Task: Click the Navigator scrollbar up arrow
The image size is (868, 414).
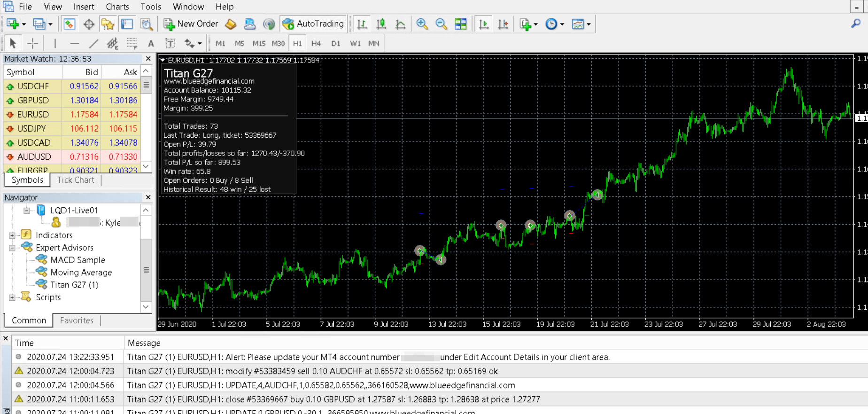Action: click(146, 210)
